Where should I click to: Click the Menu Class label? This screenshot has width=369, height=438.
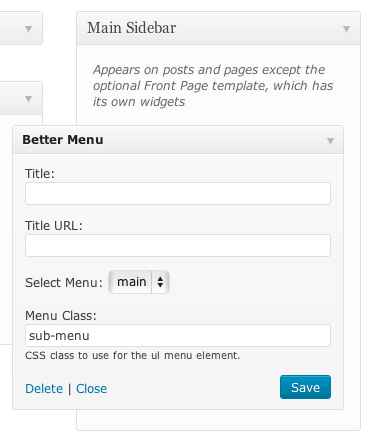[61, 315]
